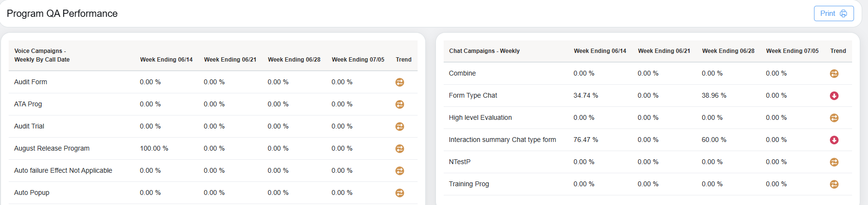Image resolution: width=868 pixels, height=205 pixels.
Task: Click trend icon for NTestP row
Action: click(834, 162)
